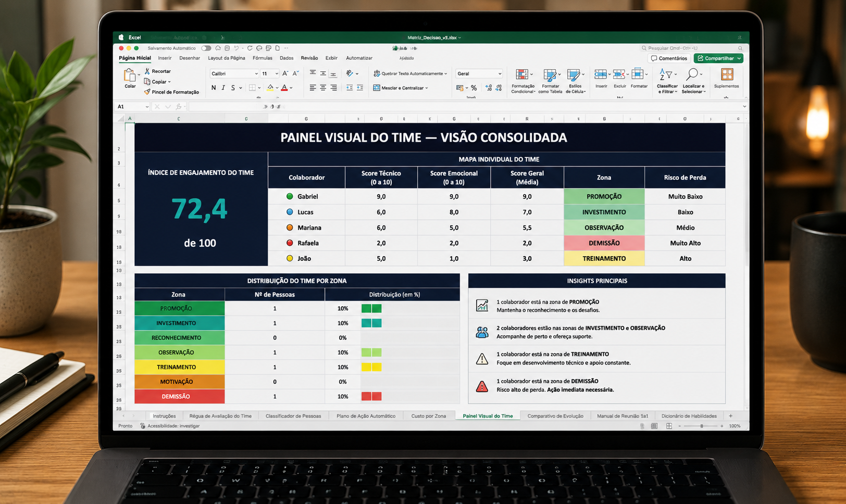
Task: Open the Excel menu in menu bar
Action: [x=135, y=37]
